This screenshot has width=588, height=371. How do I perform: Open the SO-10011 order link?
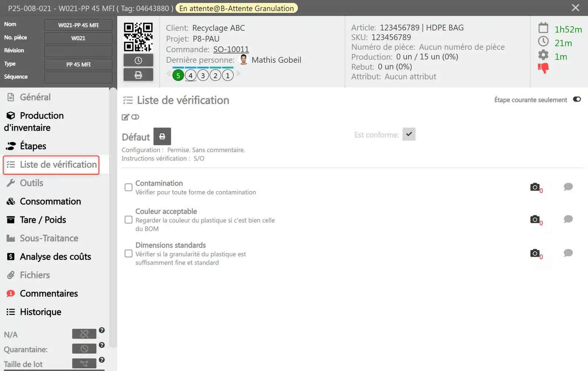[x=231, y=49]
